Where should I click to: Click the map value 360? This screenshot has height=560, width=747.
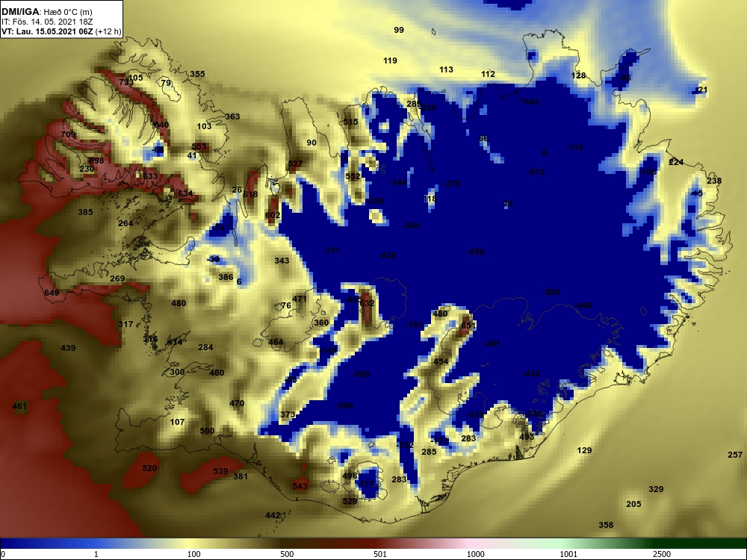tap(321, 323)
